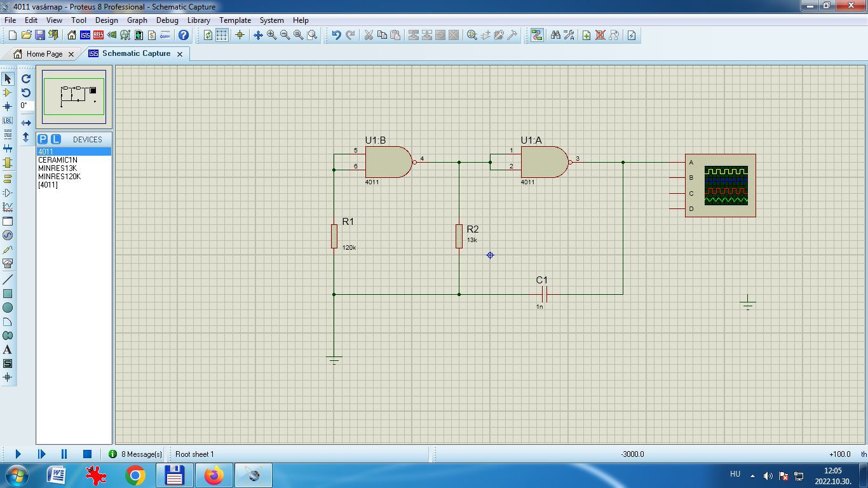Pick devices with the P button
This screenshot has height=488, width=868.
pos(43,139)
